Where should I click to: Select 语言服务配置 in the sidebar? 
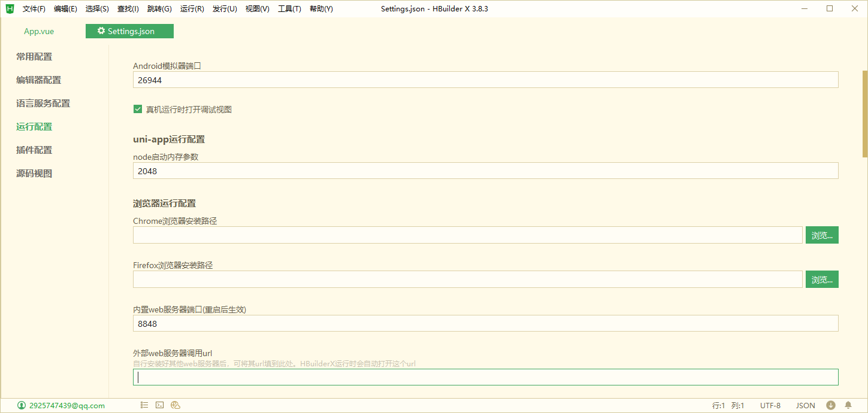(43, 104)
